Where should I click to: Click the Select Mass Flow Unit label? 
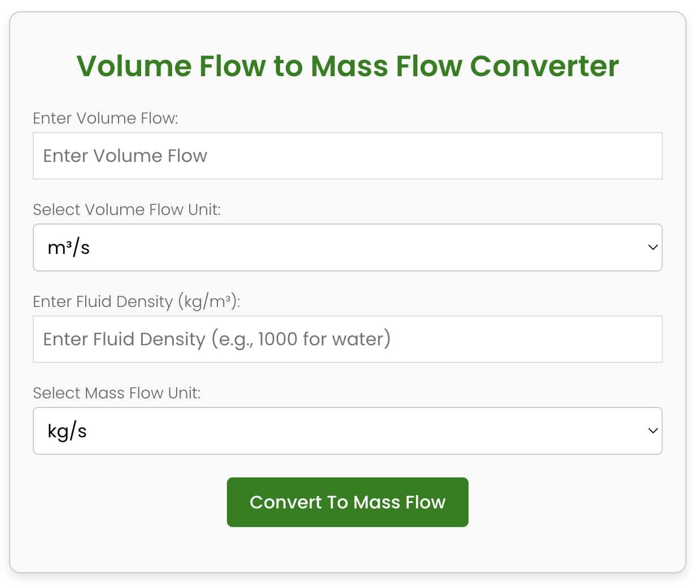(x=117, y=393)
